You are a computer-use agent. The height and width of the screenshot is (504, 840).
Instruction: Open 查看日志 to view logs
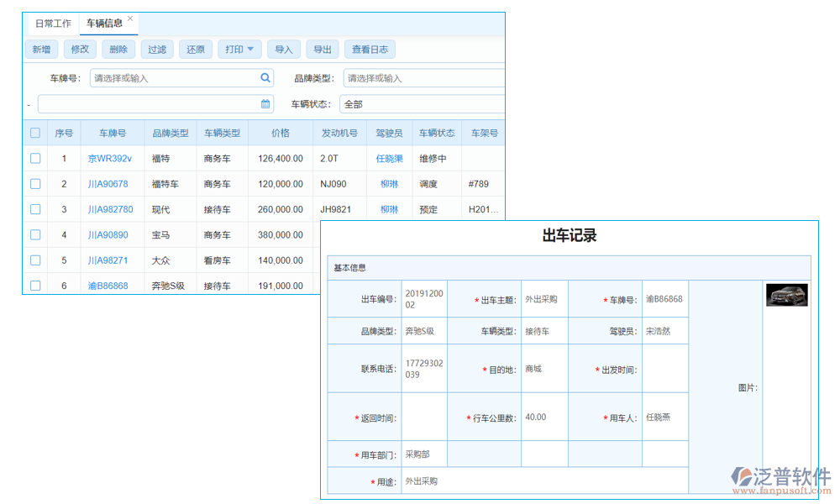[x=370, y=49]
